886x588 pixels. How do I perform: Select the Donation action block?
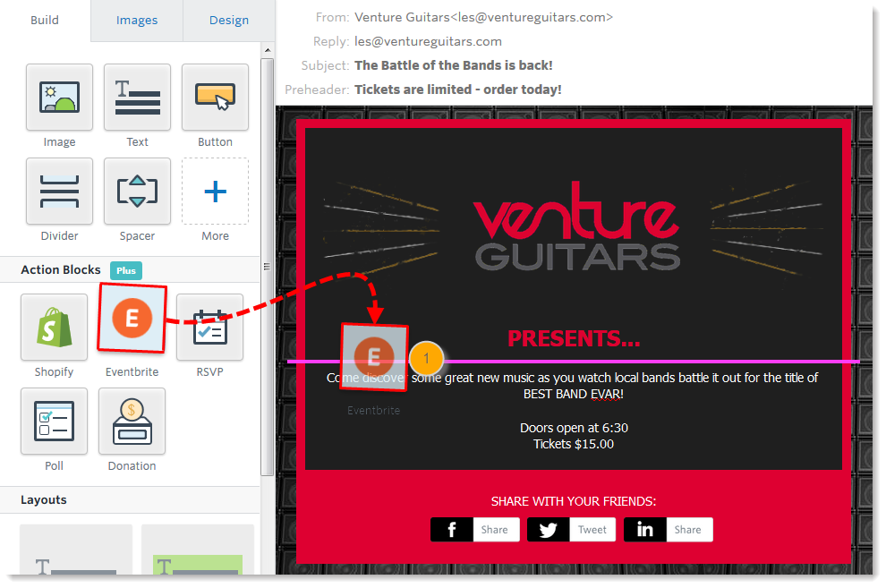click(x=132, y=421)
